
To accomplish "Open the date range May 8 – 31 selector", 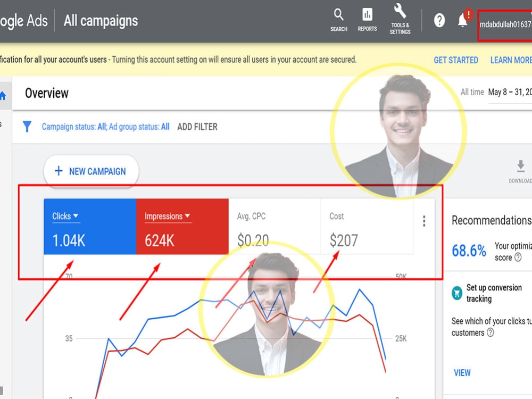I will (510, 92).
